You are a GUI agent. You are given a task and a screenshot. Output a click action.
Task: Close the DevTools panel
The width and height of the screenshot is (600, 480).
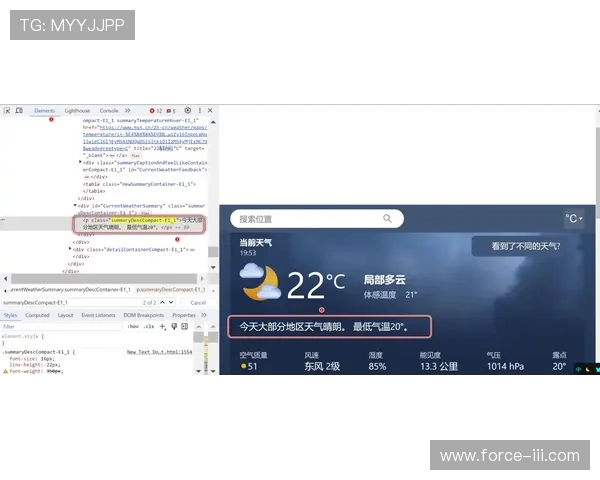pyautogui.click(x=210, y=110)
